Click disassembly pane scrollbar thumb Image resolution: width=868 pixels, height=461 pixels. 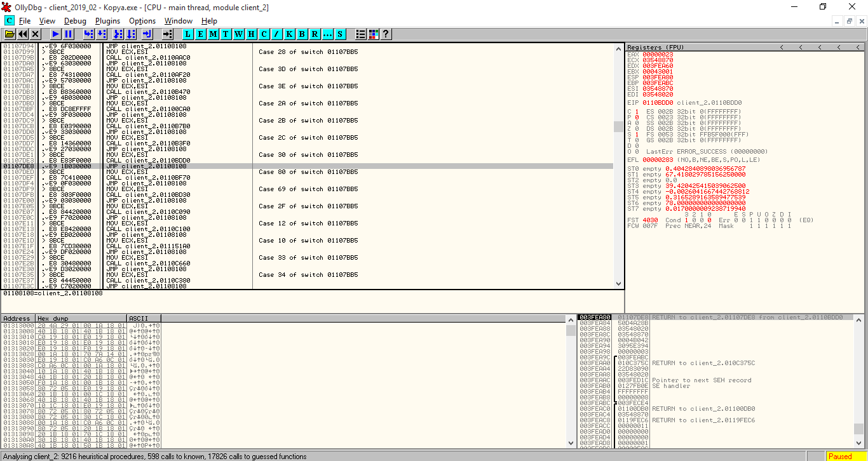tap(619, 126)
